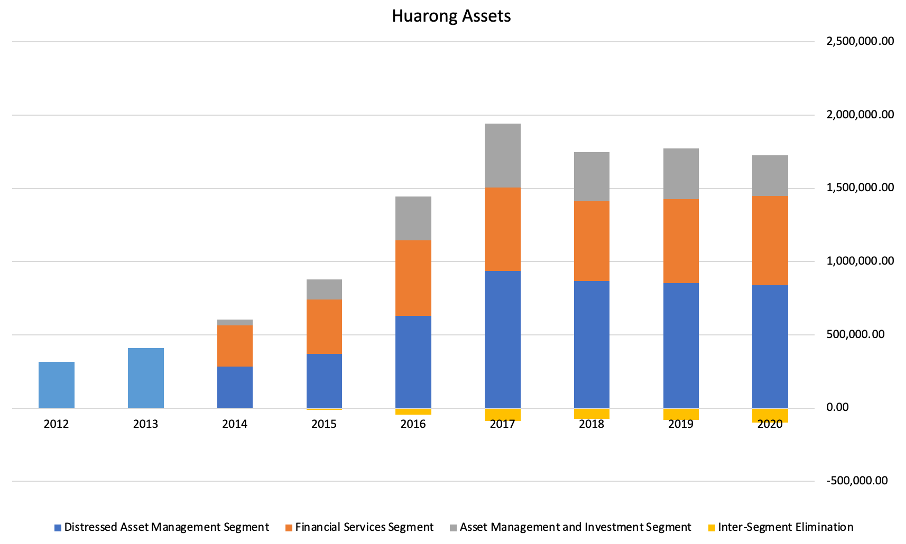Image resolution: width=906 pixels, height=544 pixels.
Task: Select the orange segment of the 2020 bar
Action: [770, 240]
